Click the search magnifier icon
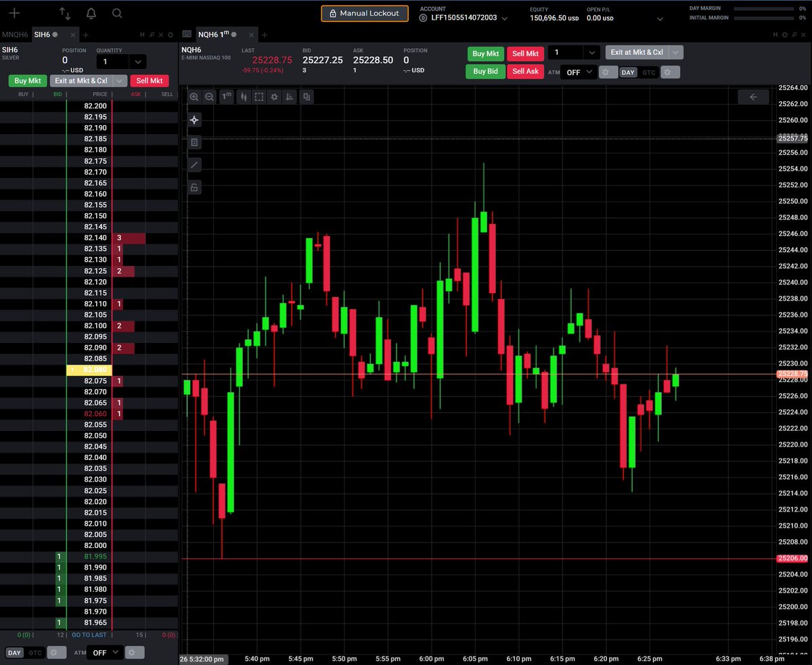 [117, 14]
